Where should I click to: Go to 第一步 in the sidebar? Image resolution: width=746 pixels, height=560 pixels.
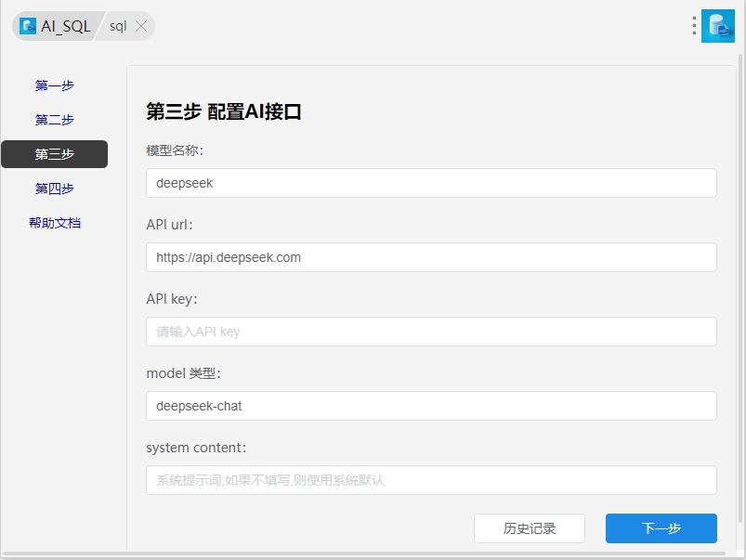click(x=54, y=85)
